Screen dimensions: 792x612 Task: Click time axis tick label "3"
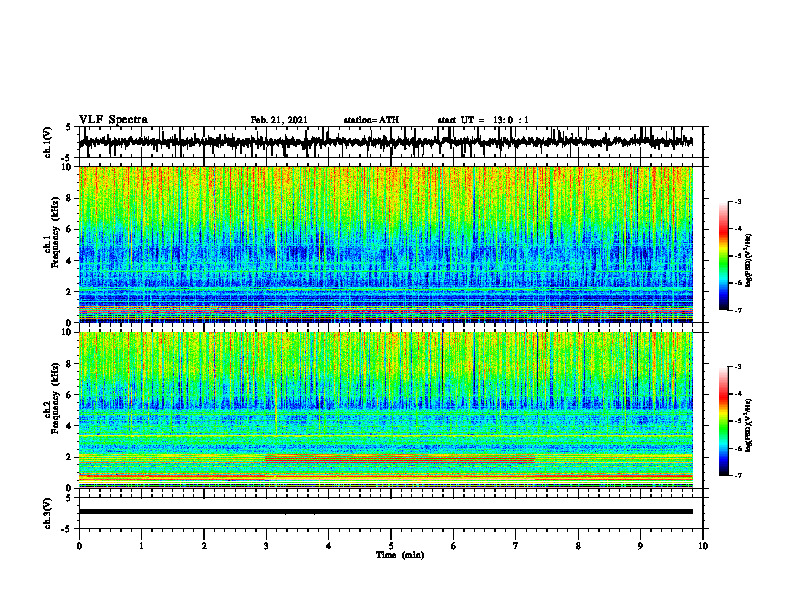(x=266, y=546)
